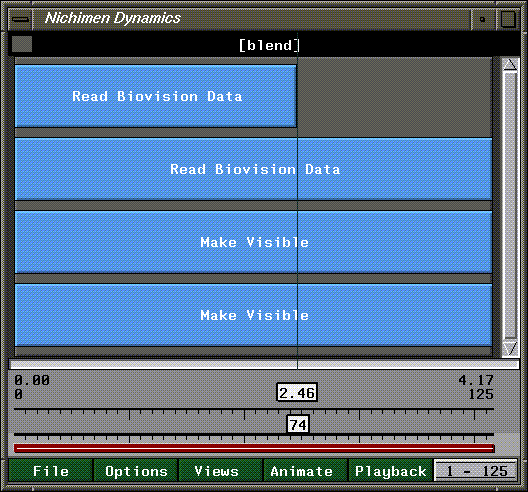The height and width of the screenshot is (492, 528).
Task: Select the upper Make Visible track
Action: (x=253, y=242)
